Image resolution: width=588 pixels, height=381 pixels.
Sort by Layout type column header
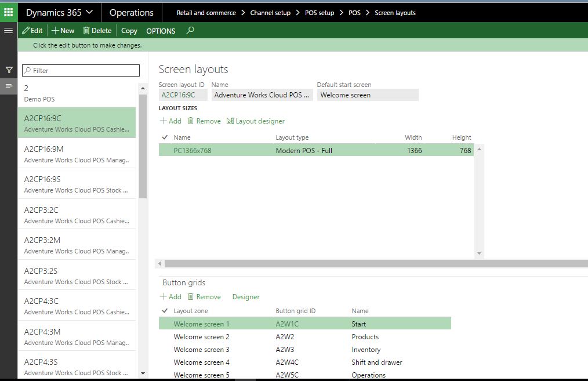click(292, 137)
